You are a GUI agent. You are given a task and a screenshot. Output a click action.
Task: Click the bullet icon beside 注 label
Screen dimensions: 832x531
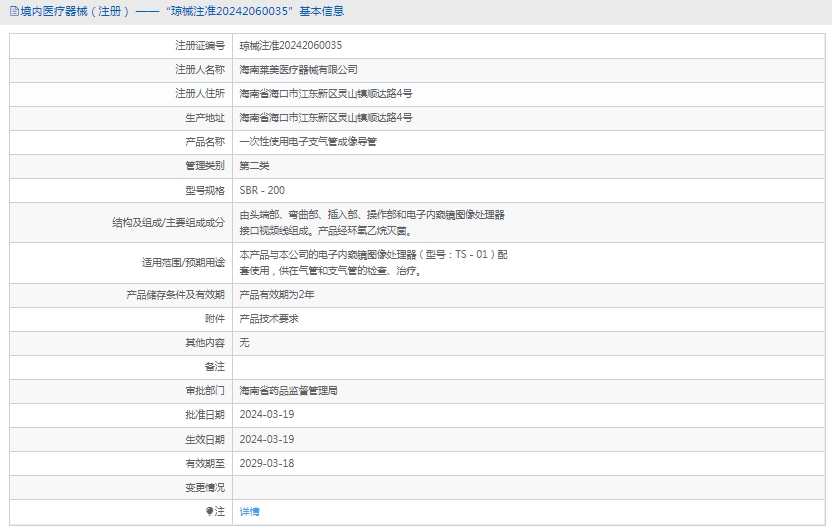(x=210, y=511)
